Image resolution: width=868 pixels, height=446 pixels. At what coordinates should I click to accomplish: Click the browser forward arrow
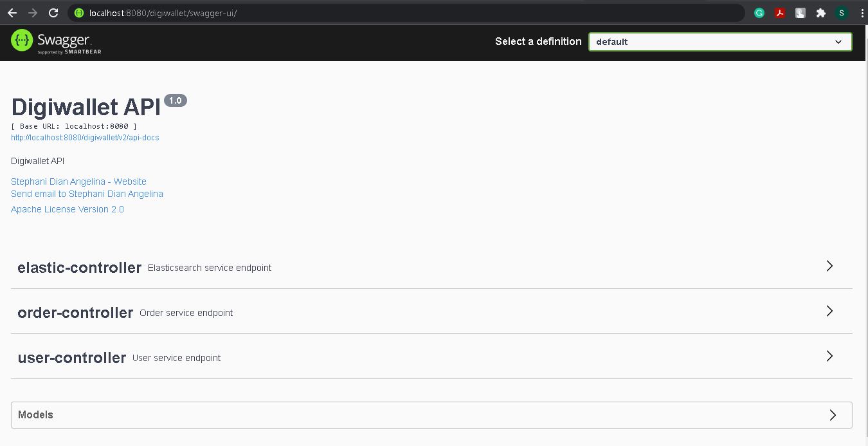click(33, 13)
